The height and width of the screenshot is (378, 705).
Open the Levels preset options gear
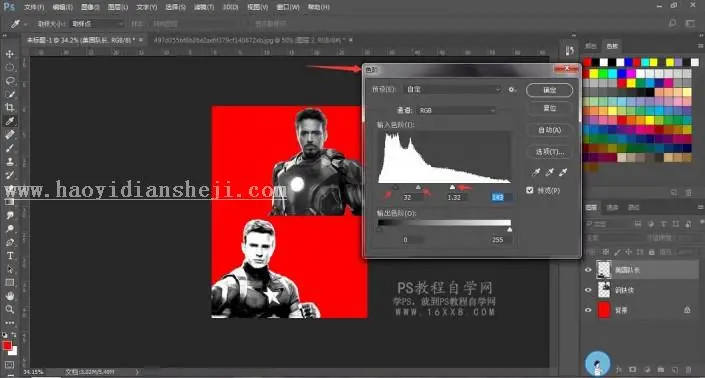[x=512, y=89]
